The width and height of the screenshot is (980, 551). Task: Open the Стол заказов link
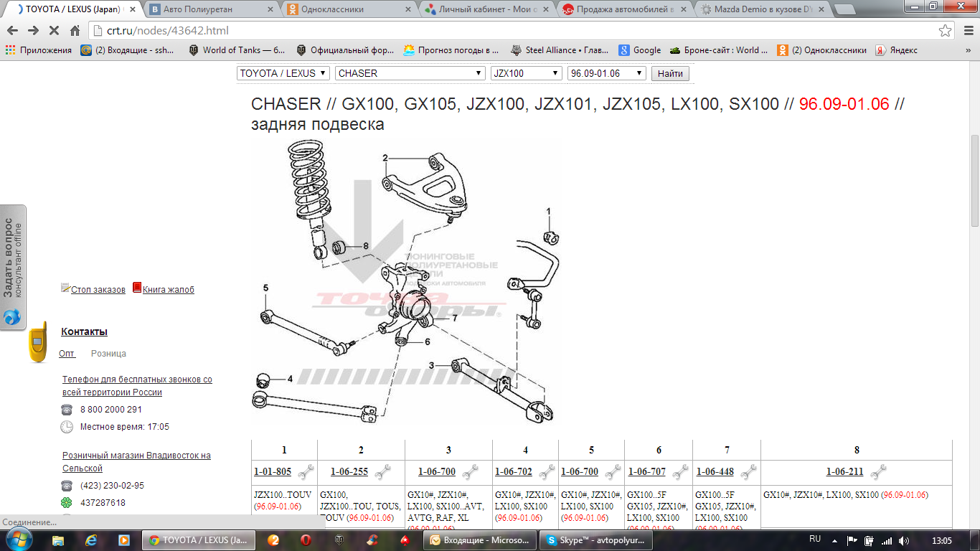pyautogui.click(x=98, y=290)
